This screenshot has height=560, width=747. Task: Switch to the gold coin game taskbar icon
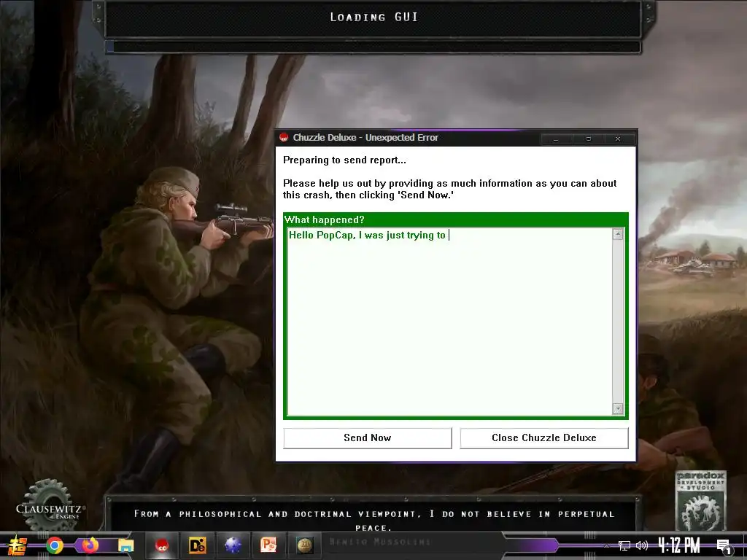(305, 545)
